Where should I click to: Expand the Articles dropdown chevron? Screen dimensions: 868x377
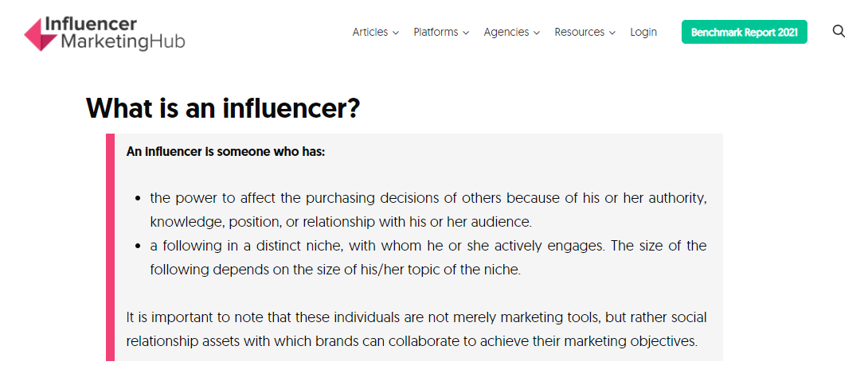pos(396,33)
